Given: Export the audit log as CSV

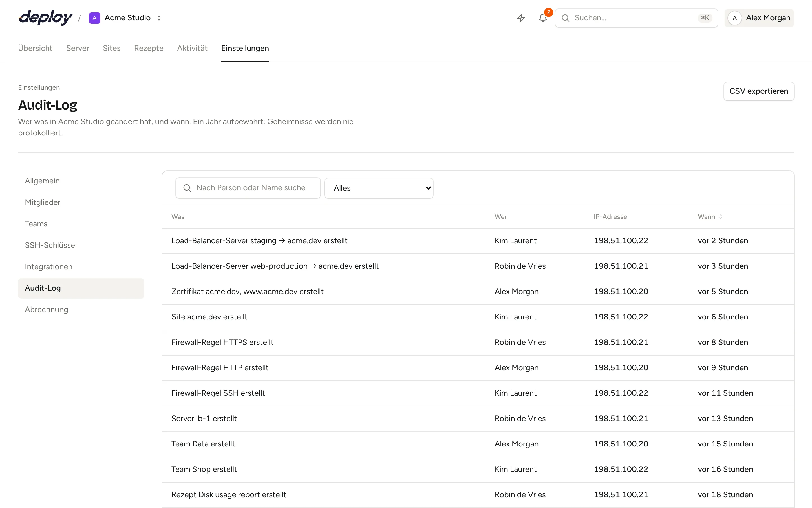Looking at the screenshot, I should pos(759,91).
